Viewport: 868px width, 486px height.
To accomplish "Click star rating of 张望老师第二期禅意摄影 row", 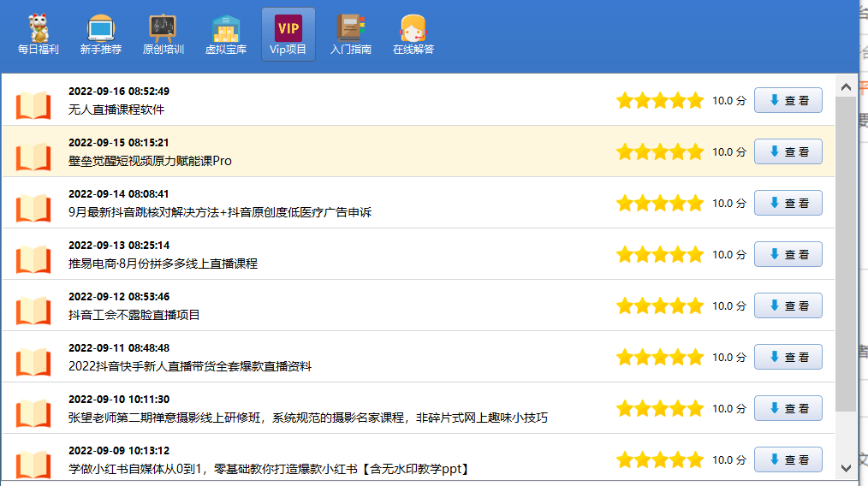I will click(x=660, y=408).
